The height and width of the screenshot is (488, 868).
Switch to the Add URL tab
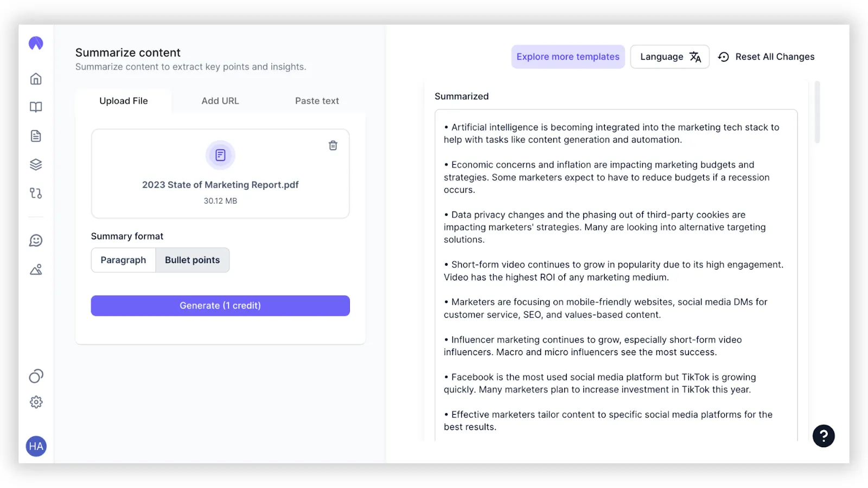coord(220,101)
